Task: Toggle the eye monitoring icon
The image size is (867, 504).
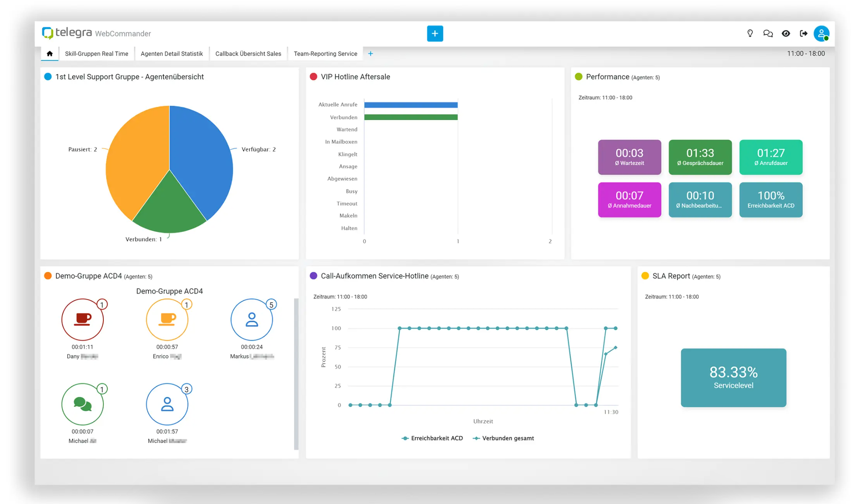Action: [x=786, y=34]
